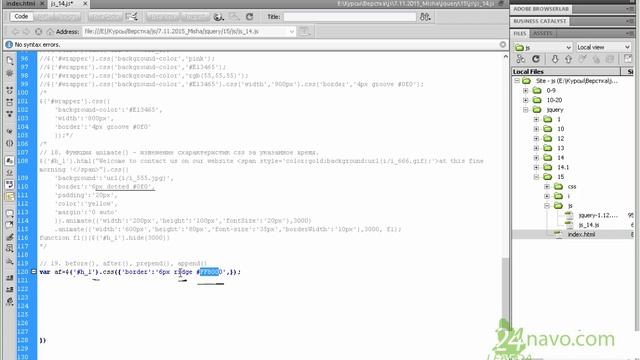This screenshot has height=360, width=640.
Task: Toggle word wrap in code view
Action: coord(10,184)
